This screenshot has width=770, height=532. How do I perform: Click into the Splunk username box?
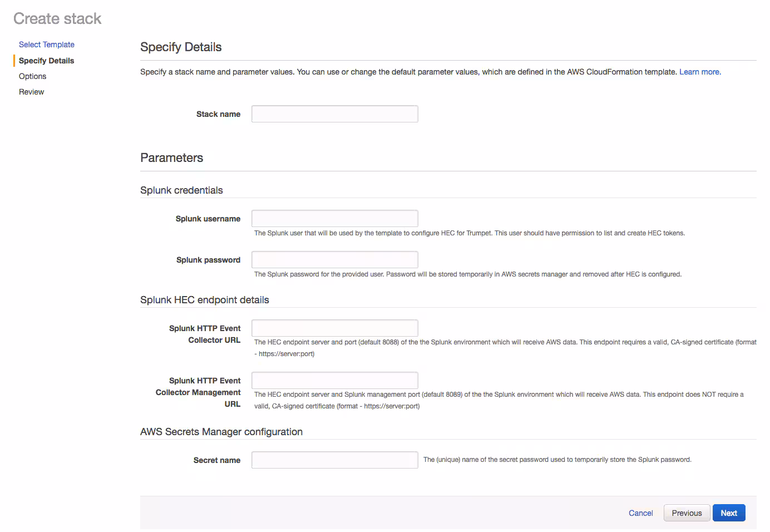(x=334, y=219)
